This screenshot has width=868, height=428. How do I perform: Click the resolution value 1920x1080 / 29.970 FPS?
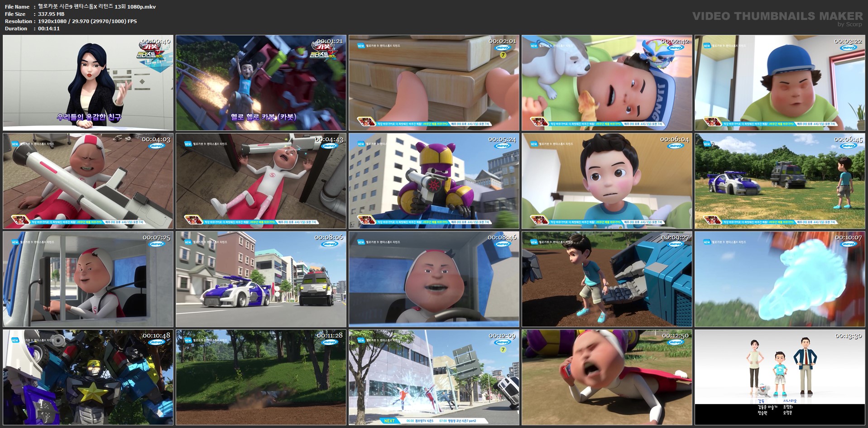click(x=87, y=21)
